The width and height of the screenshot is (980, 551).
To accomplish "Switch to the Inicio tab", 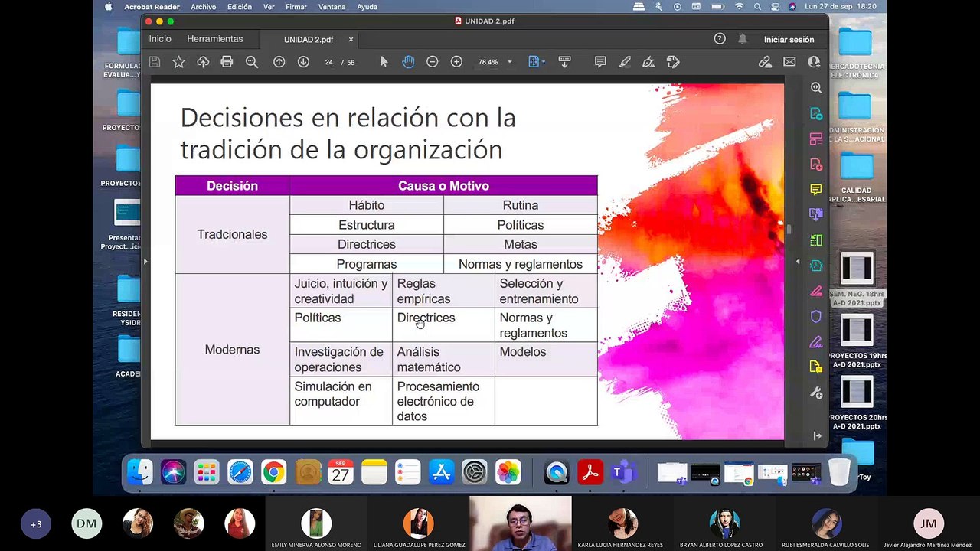I will tap(160, 39).
